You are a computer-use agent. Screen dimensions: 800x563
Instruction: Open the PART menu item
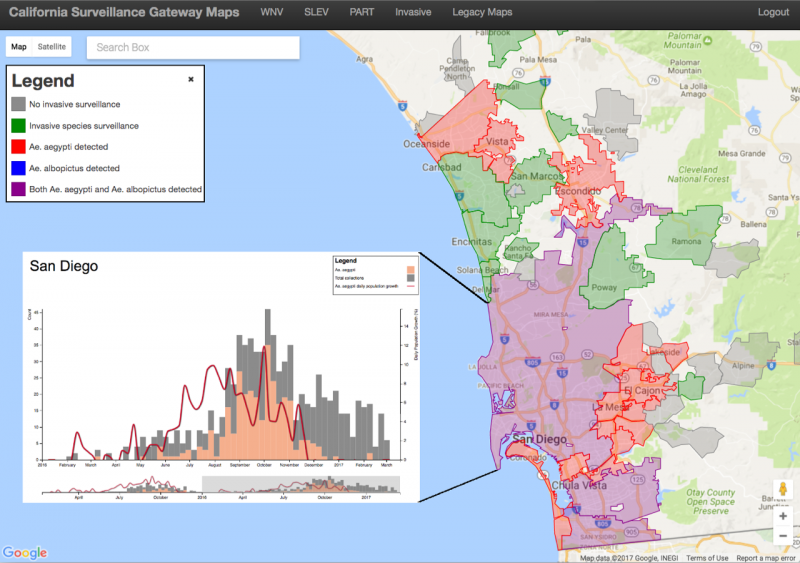pyautogui.click(x=362, y=12)
